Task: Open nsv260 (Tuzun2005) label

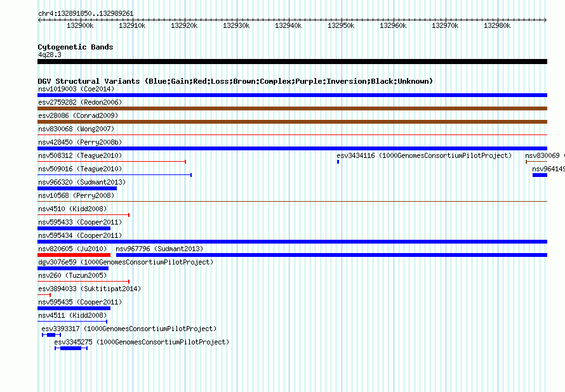Action: click(x=72, y=275)
